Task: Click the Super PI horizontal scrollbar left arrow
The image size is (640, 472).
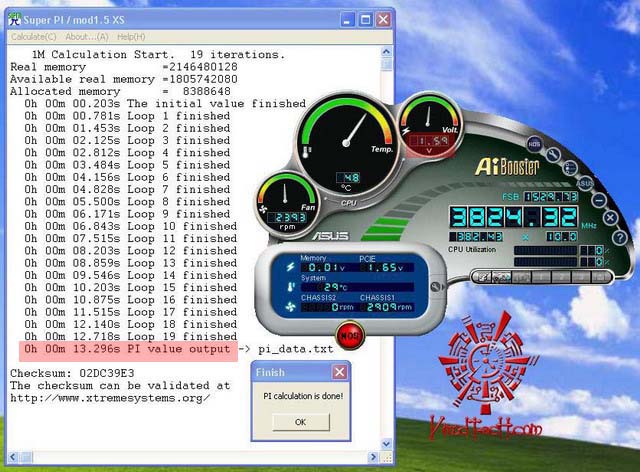Action: (12, 457)
